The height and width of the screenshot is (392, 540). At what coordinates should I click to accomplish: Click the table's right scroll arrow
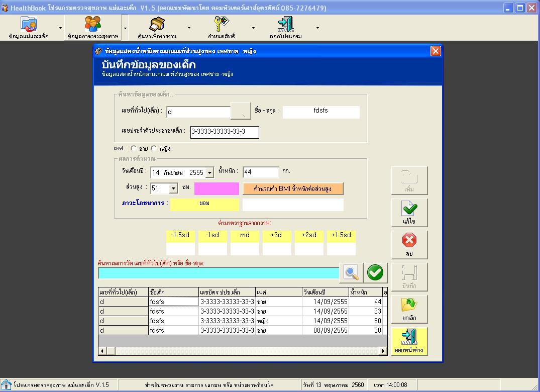click(383, 351)
